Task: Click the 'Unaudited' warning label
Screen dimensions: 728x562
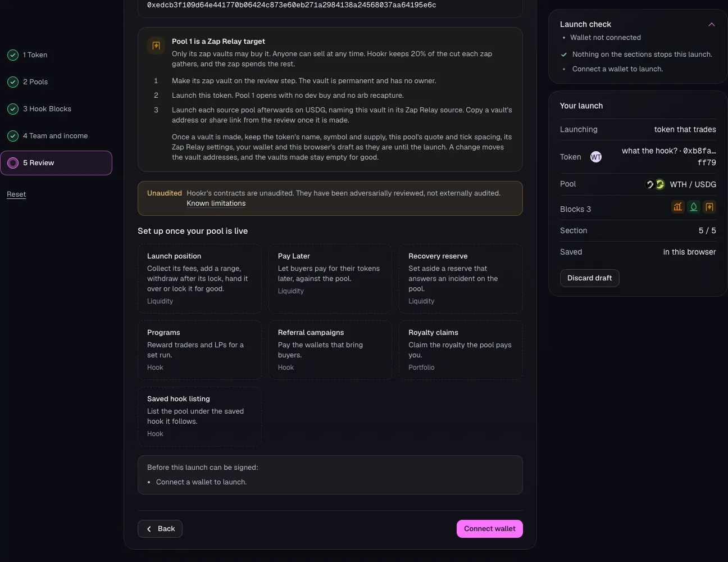Action: 165,193
